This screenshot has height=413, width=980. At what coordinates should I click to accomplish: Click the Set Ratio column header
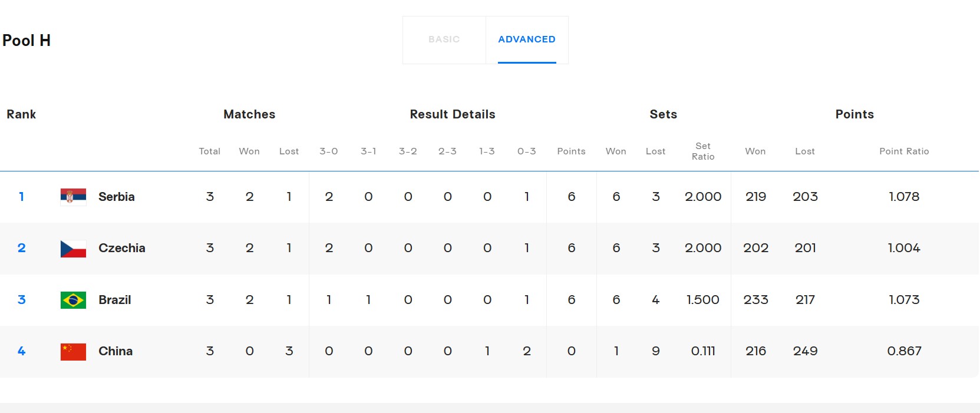tap(702, 151)
